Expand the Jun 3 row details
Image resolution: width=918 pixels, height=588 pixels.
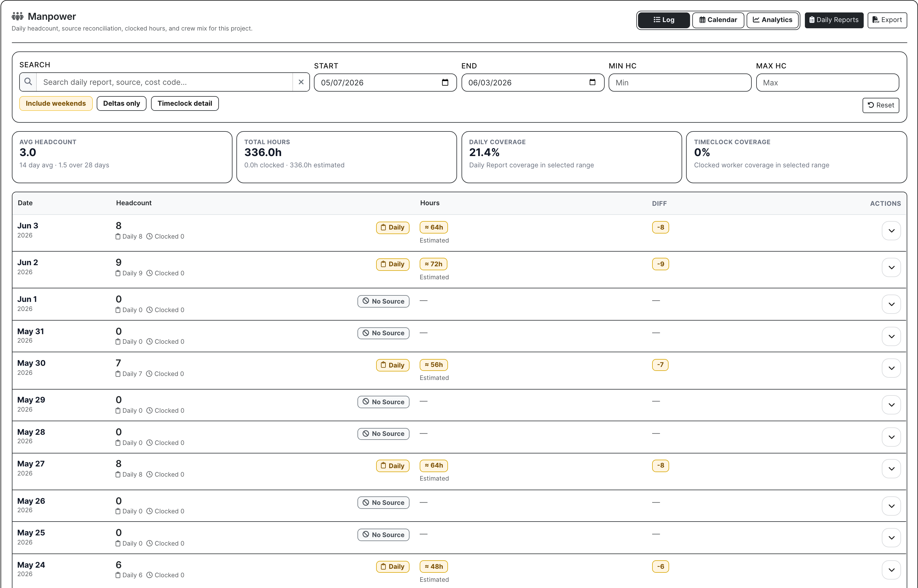[891, 231]
